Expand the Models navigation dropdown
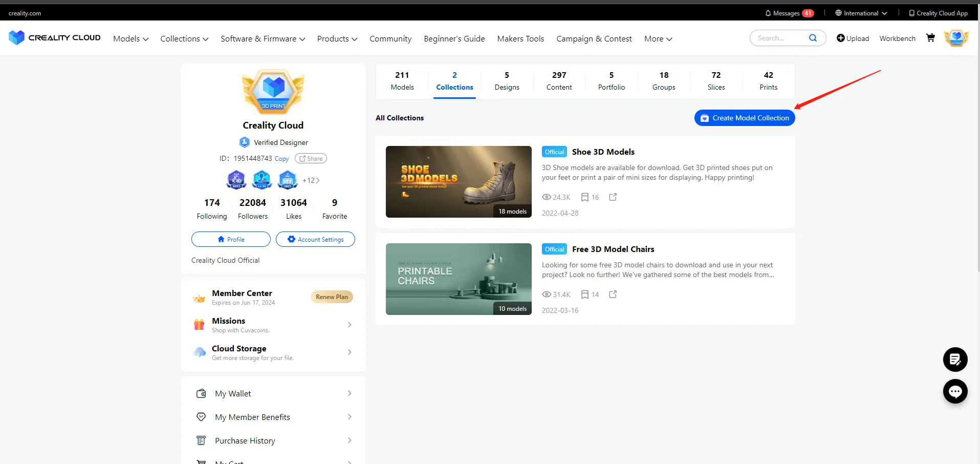This screenshot has height=464, width=980. pos(130,39)
